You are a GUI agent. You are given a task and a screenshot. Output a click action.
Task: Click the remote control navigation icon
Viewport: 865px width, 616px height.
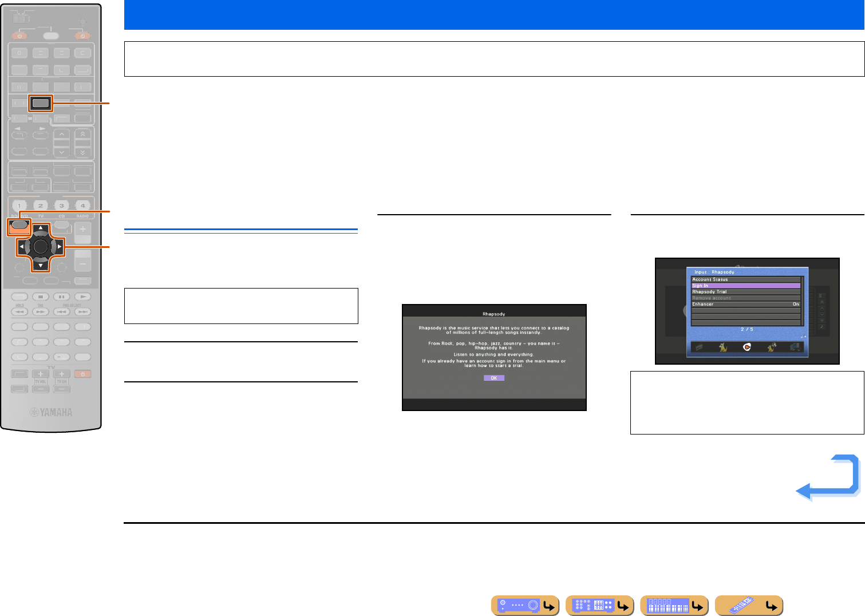point(749,605)
